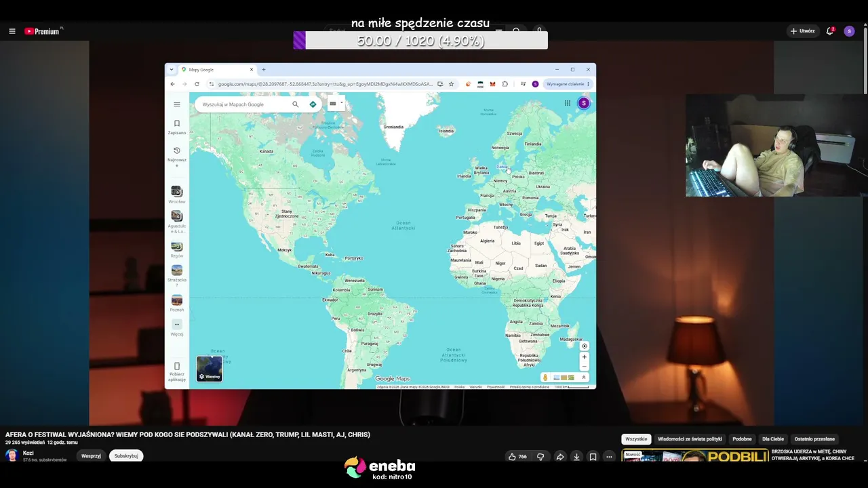Zoom in the map with plus button
The width and height of the screenshot is (868, 488).
[584, 357]
